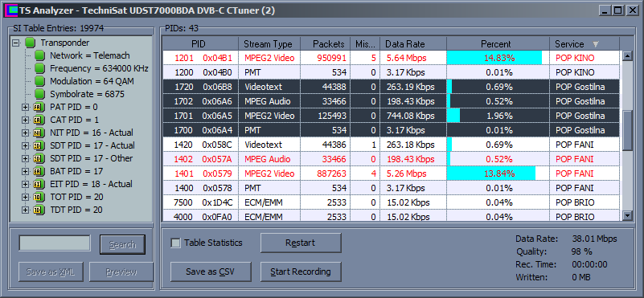Screen dimensions: 644x298
Task: Select EIT PID = 18 - Actual entry
Action: 91,184
